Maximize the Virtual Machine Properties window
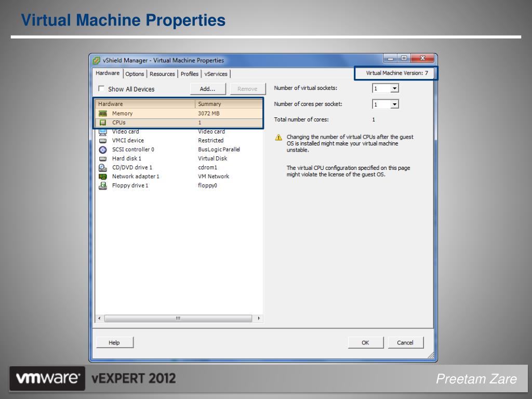This screenshot has width=532, height=399. [404, 58]
